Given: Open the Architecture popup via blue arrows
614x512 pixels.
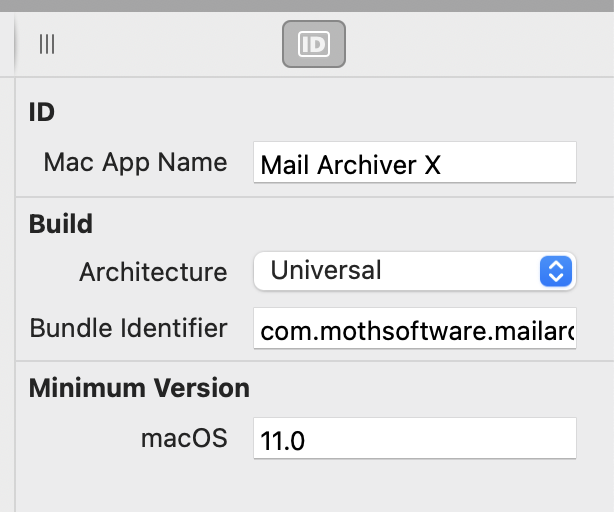Looking at the screenshot, I should click(x=556, y=271).
